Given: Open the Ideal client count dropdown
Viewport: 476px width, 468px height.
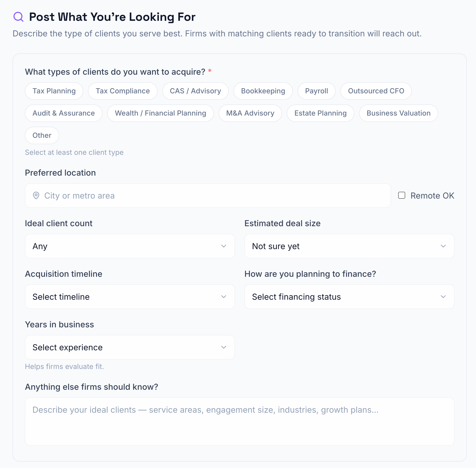Looking at the screenshot, I should tap(130, 246).
